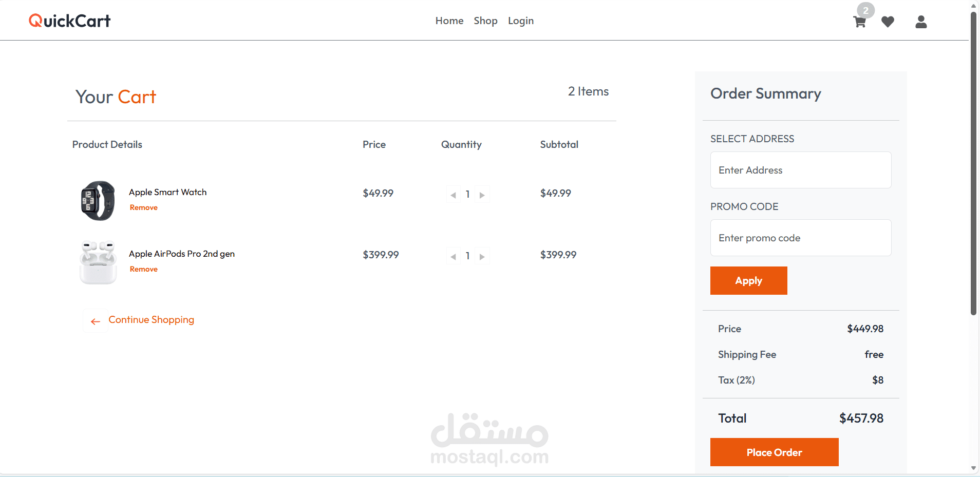This screenshot has width=980, height=477.
Task: Click the Smart Watch $49.99 subtotal
Action: coord(556,193)
